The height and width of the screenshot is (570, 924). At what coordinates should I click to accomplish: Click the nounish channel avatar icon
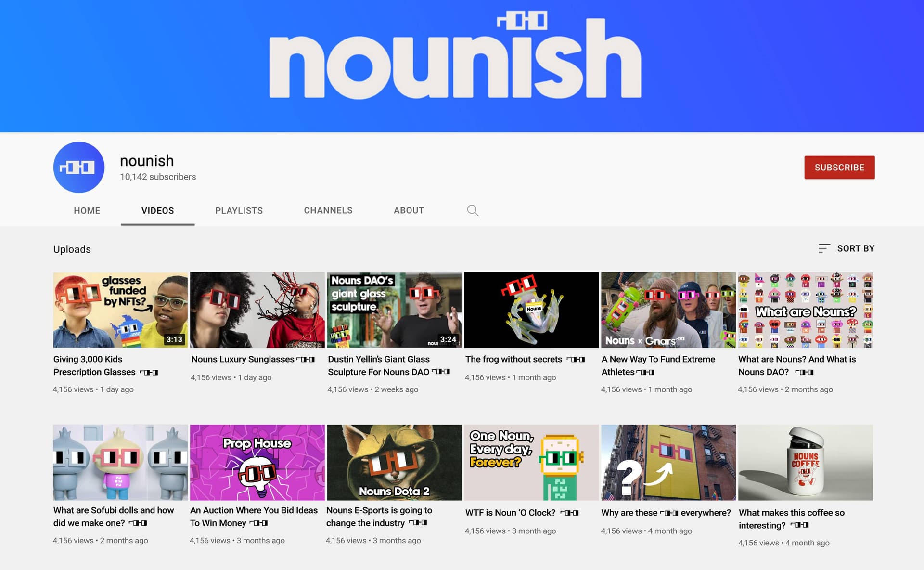click(x=79, y=167)
